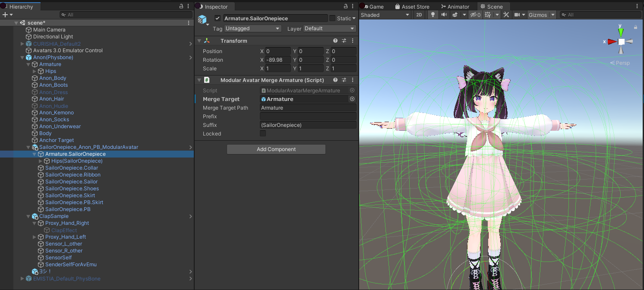This screenshot has height=290, width=644.
Task: Expand the Proxy_Hand_Left object
Action: click(35, 237)
